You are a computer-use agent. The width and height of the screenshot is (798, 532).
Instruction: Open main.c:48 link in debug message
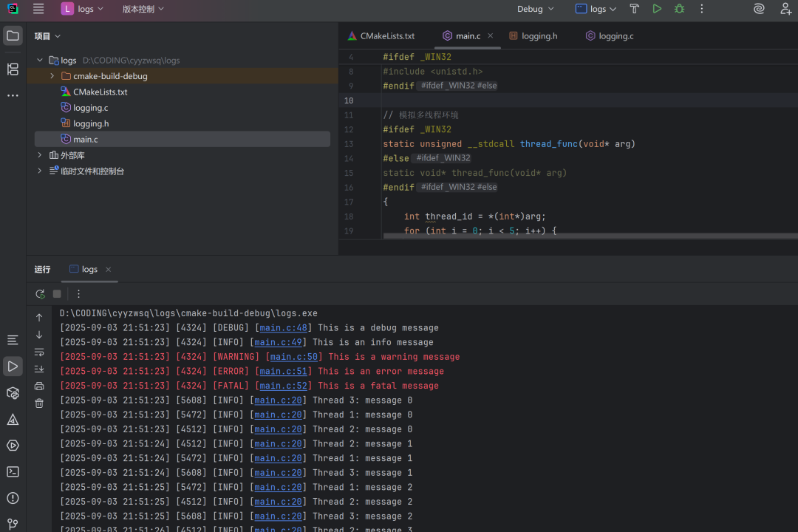(x=284, y=328)
